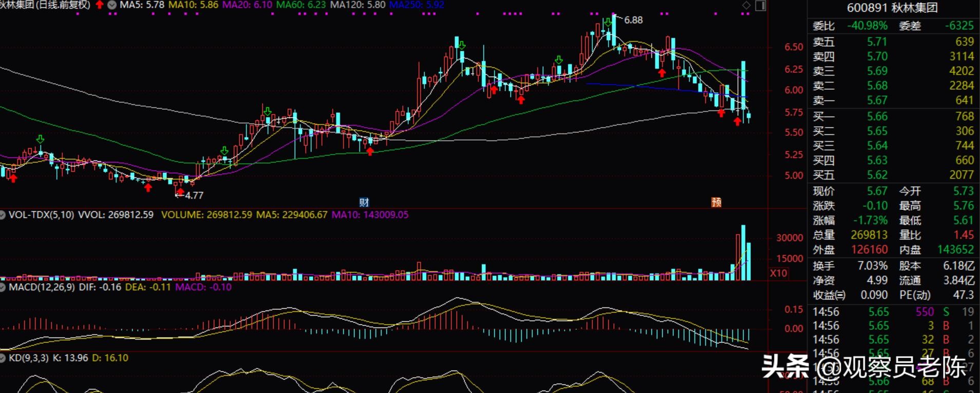This screenshot has height=393, width=980.
Task: Click the 最高 high price 5.76
Action: [x=964, y=206]
